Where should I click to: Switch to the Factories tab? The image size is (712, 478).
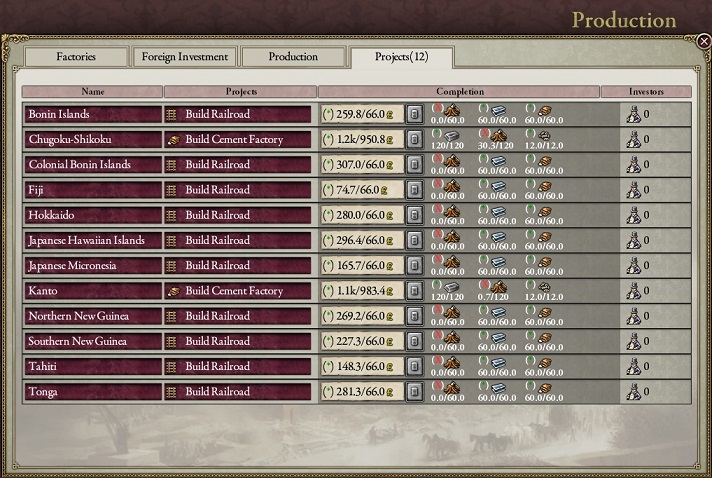click(77, 58)
